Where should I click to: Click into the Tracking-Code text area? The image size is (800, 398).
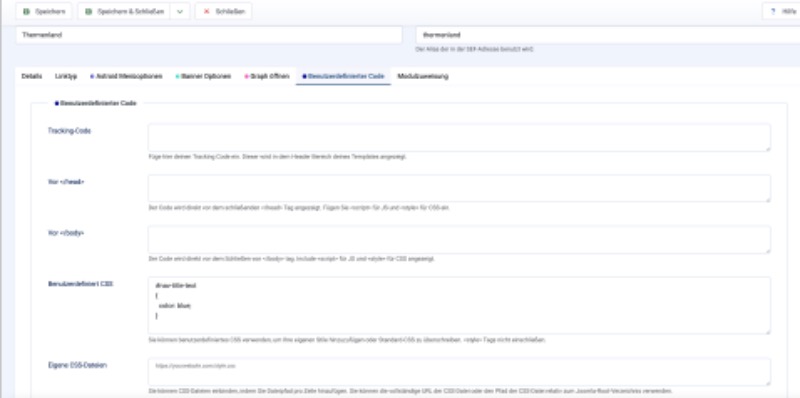(x=459, y=137)
